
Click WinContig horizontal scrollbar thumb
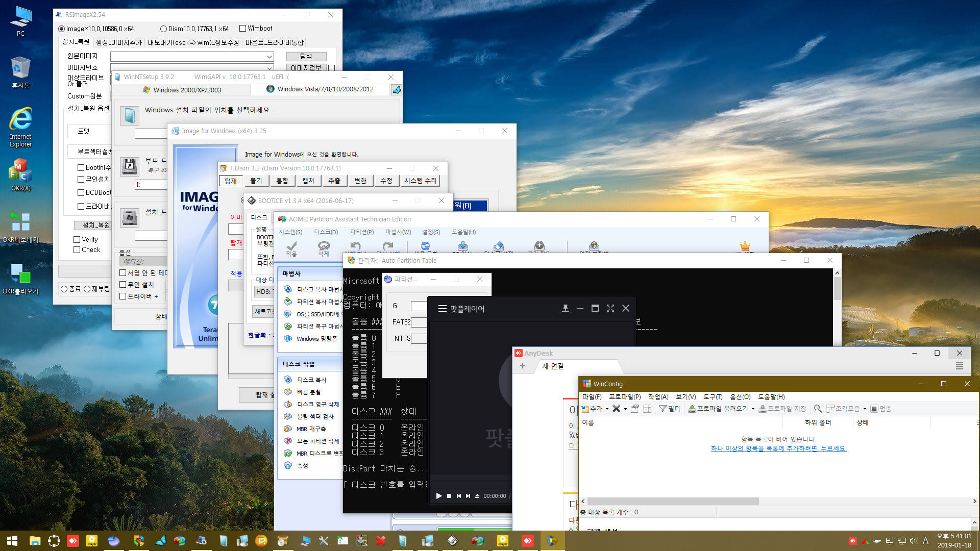(x=673, y=502)
